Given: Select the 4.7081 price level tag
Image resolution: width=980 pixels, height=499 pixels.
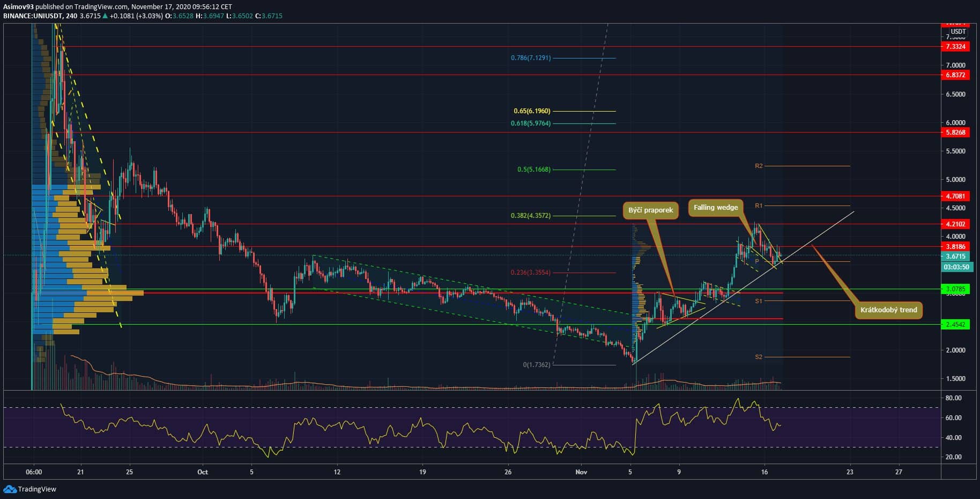Looking at the screenshot, I should (x=955, y=196).
